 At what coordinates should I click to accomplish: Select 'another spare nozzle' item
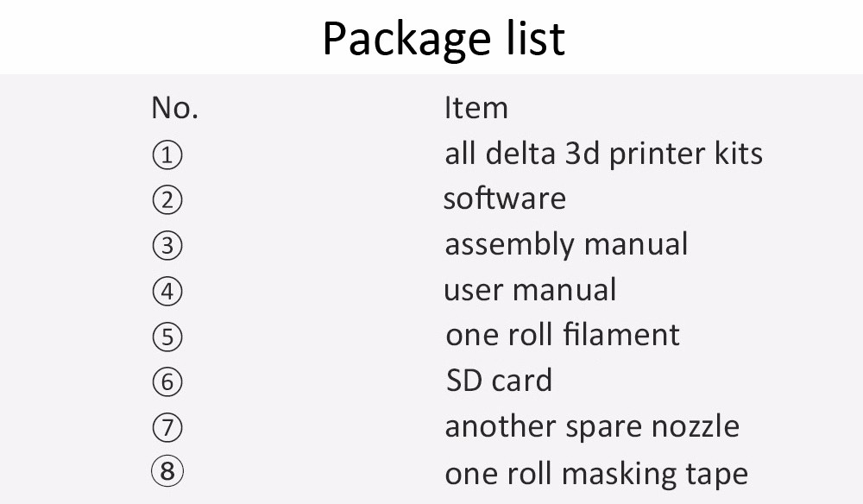(x=592, y=426)
